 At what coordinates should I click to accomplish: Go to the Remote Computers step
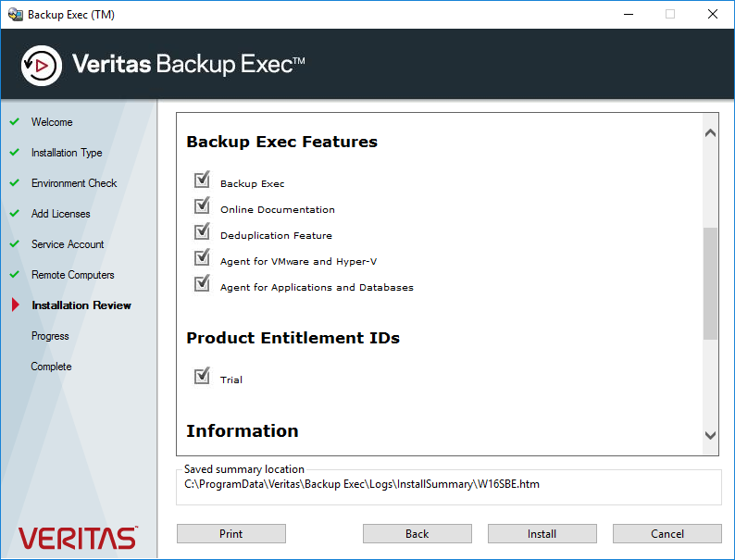(72, 275)
